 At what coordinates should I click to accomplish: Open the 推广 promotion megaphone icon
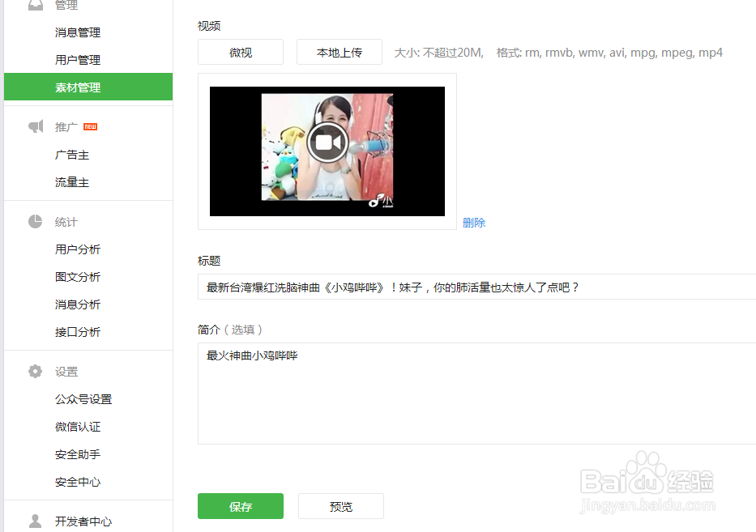(x=35, y=126)
